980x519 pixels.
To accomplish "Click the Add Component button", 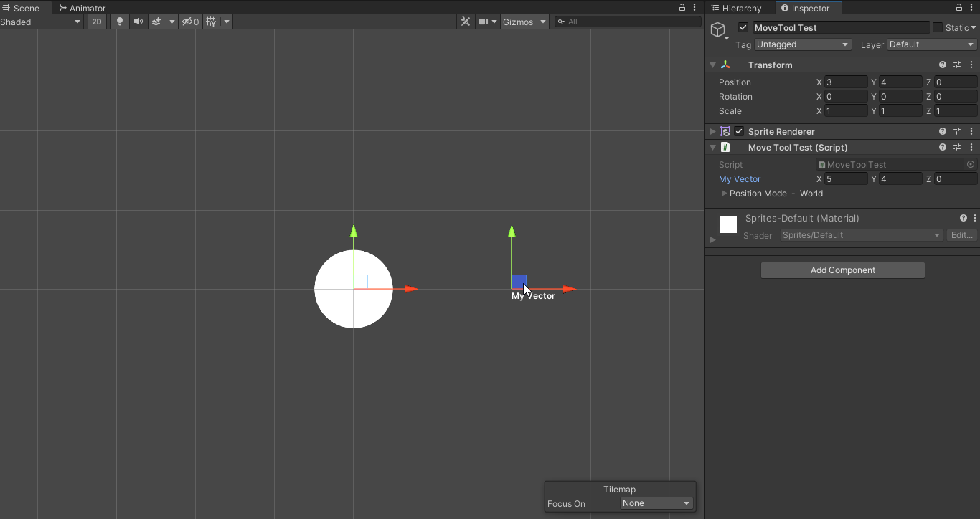I will click(842, 270).
